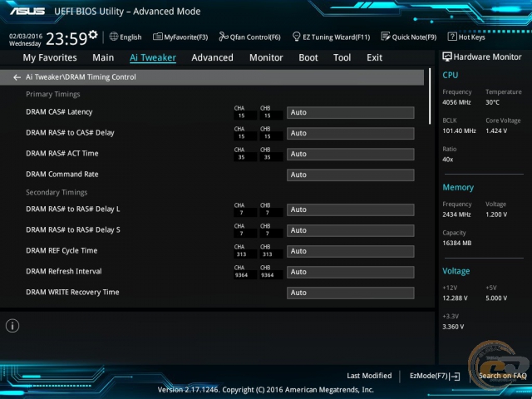Click the EzMode exit arrow icon
This screenshot has width=532, height=399.
(455, 377)
